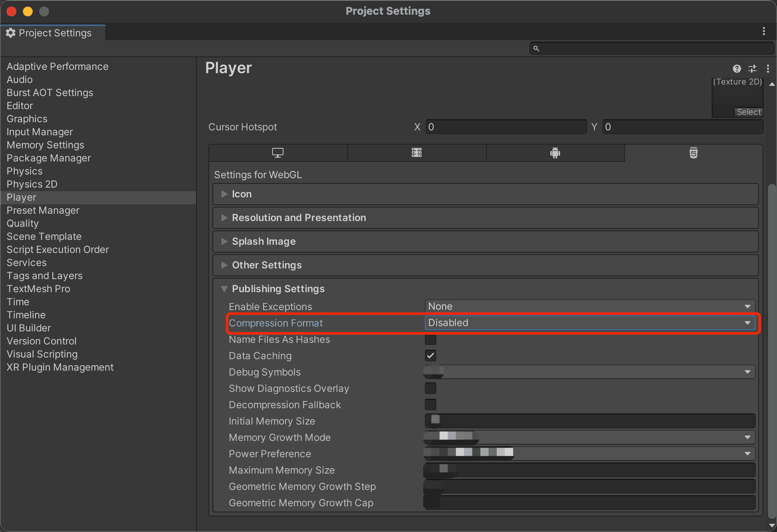The image size is (777, 532).
Task: Enable Name Files As Hashes checkbox
Action: 430,340
